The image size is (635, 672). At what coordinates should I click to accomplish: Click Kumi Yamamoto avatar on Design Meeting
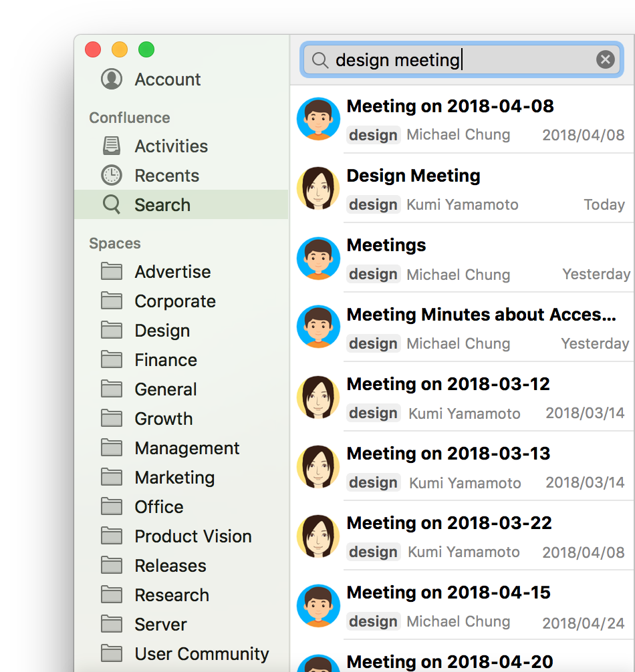tap(318, 188)
